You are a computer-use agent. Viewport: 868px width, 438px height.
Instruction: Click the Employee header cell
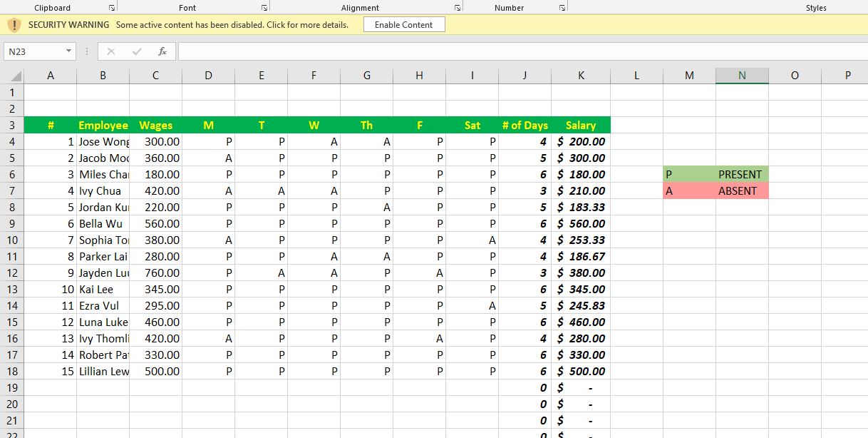[x=103, y=126]
